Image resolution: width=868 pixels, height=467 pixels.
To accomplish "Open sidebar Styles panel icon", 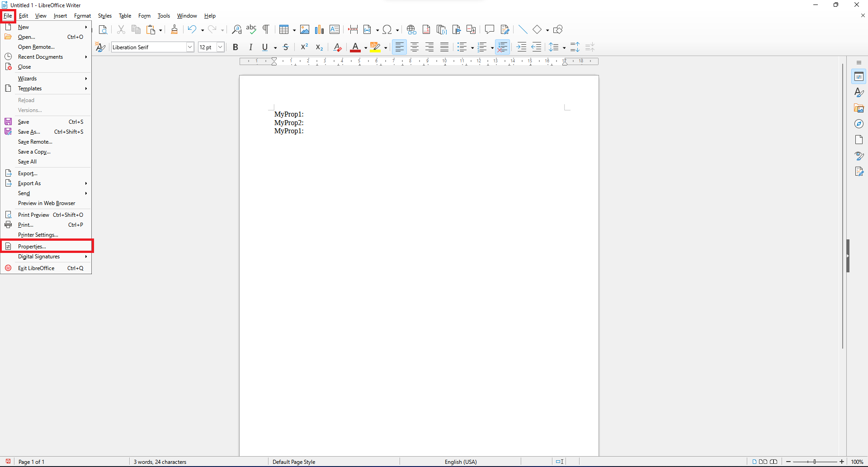I will (859, 93).
